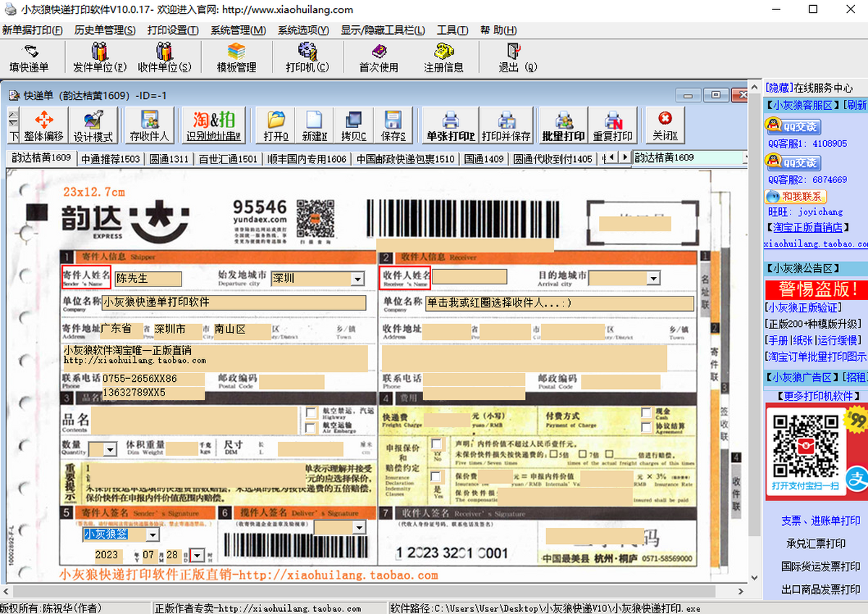Click the 首次使用 guide icon
The height and width of the screenshot is (614, 868).
click(x=378, y=58)
